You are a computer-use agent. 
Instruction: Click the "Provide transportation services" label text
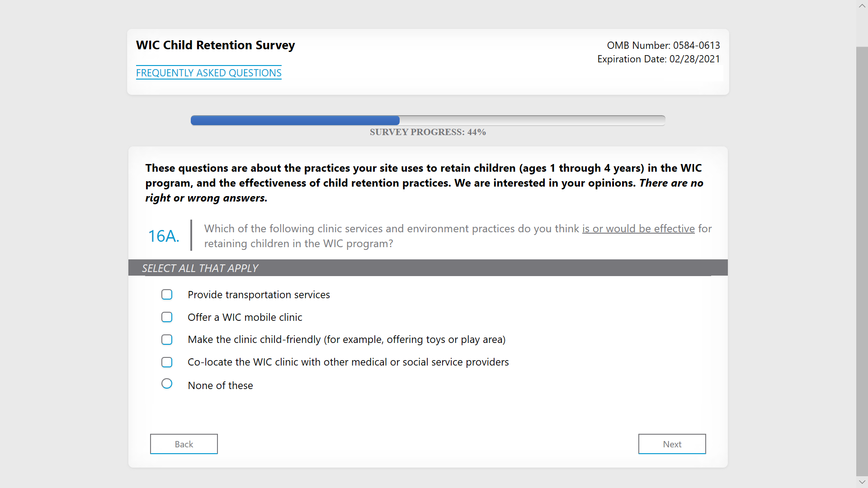coord(259,295)
